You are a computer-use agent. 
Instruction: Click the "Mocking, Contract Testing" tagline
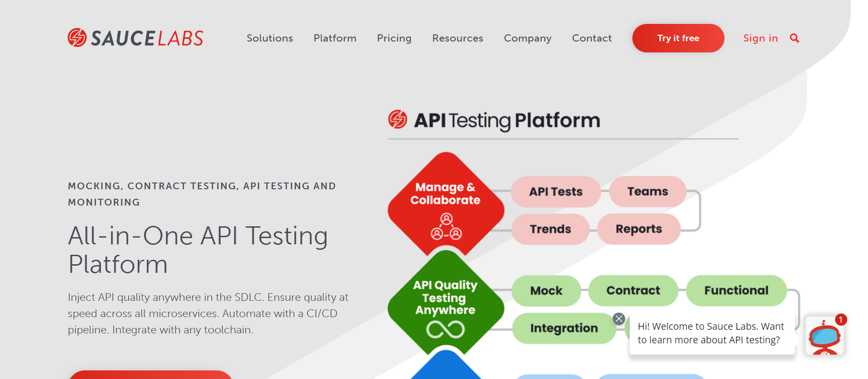202,194
